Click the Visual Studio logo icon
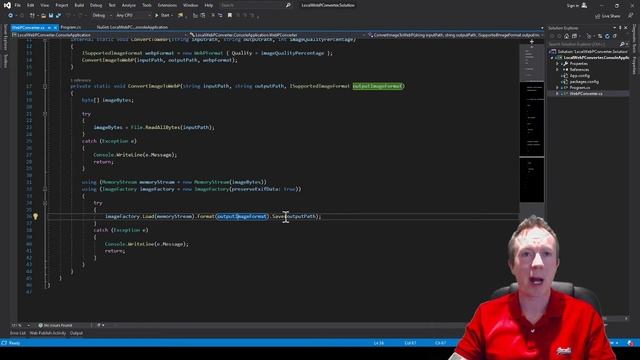This screenshot has width=640, height=360. 7,5
